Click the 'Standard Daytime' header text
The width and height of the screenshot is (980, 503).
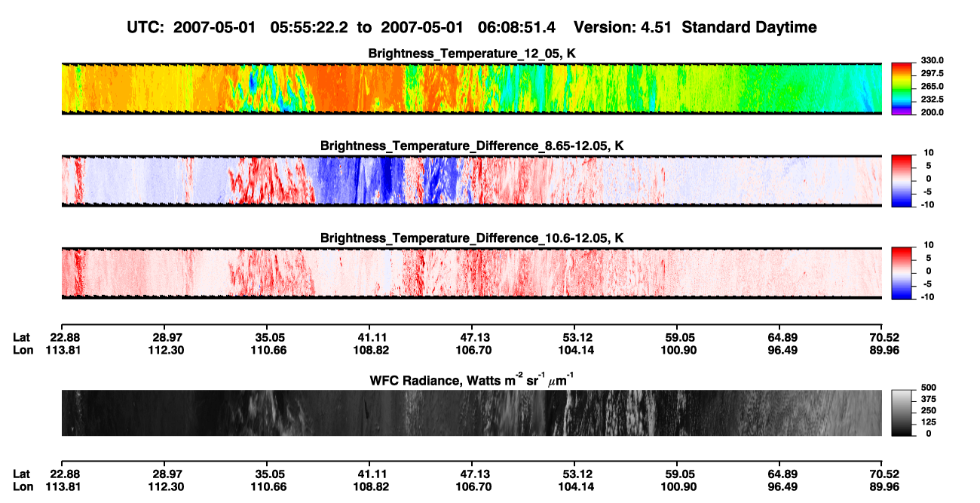tap(748, 27)
